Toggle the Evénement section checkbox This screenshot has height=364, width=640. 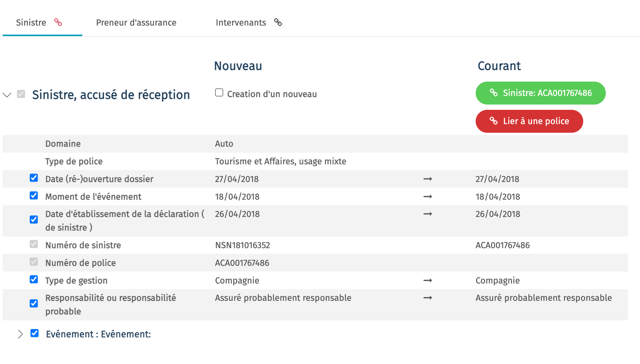[35, 333]
